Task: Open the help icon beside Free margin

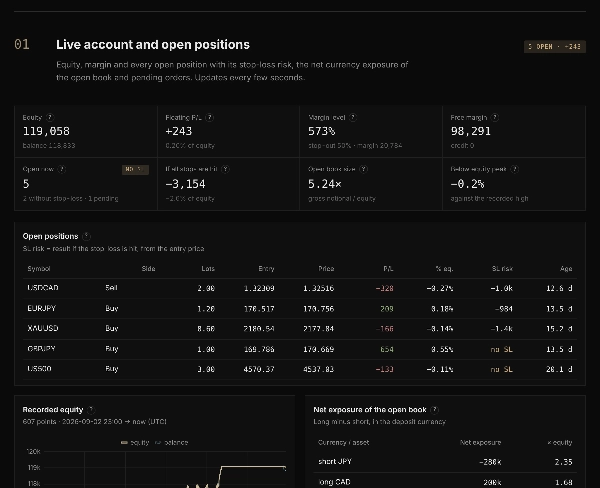Action: pyautogui.click(x=495, y=118)
